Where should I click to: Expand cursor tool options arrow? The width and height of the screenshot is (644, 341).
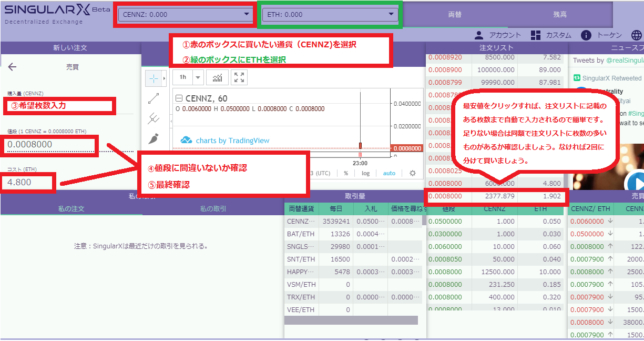pos(164,78)
